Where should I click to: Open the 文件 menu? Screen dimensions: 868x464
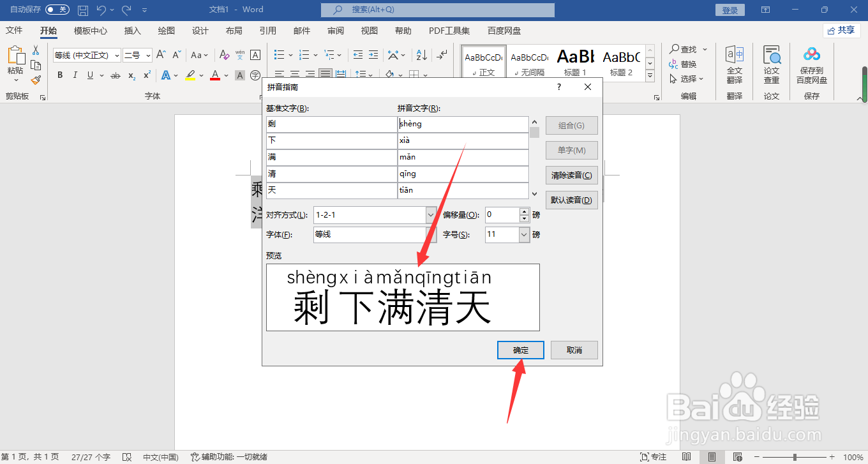(14, 30)
